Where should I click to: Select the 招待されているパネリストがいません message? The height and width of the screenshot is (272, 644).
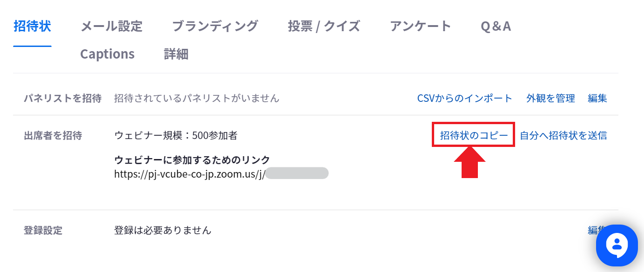(x=197, y=98)
